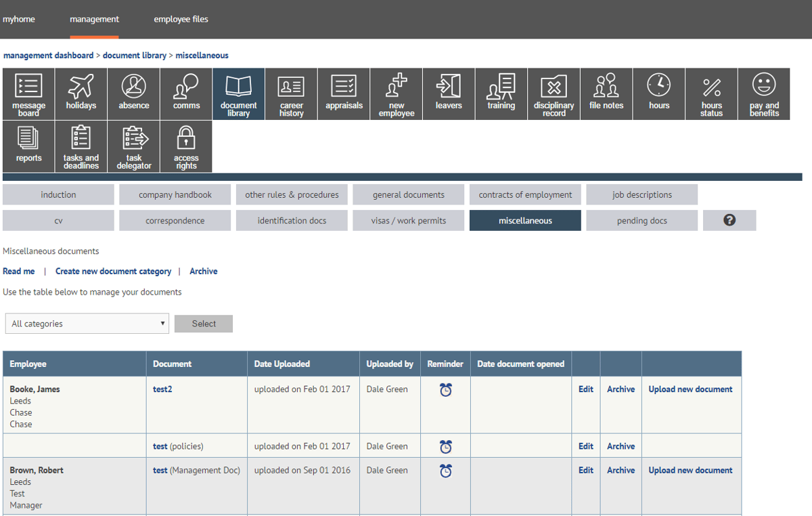
Task: Select the miscellaneous category tab
Action: click(x=525, y=220)
